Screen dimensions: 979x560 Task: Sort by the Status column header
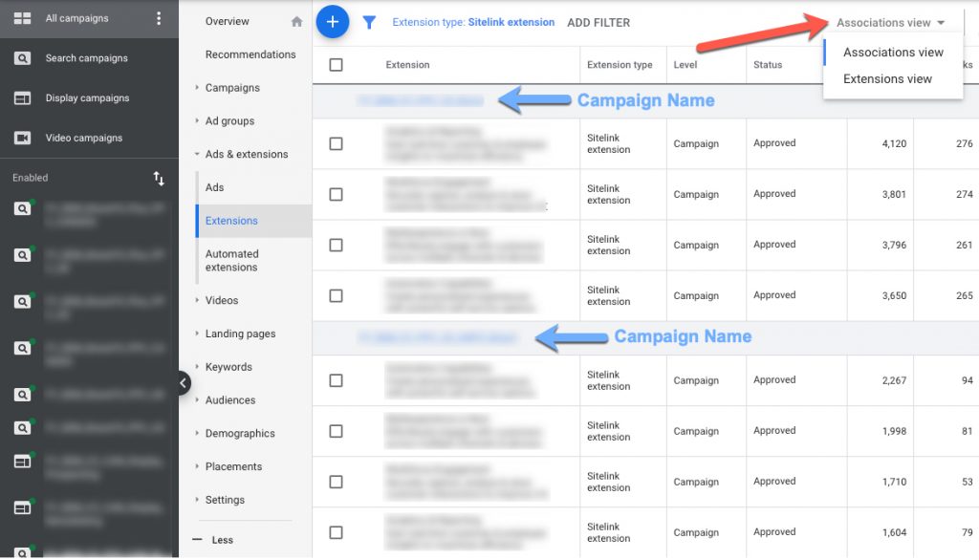767,65
